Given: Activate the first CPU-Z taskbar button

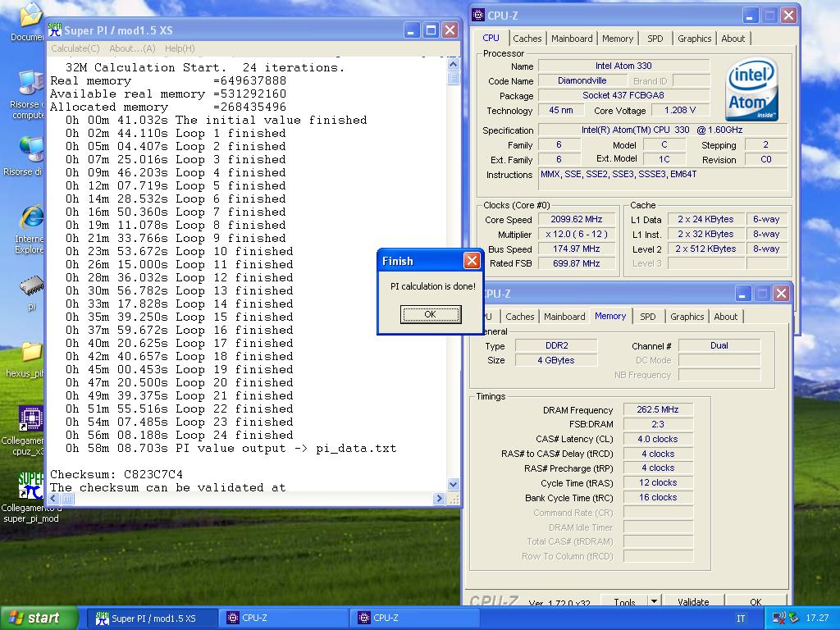Looking at the screenshot, I should pyautogui.click(x=284, y=619).
